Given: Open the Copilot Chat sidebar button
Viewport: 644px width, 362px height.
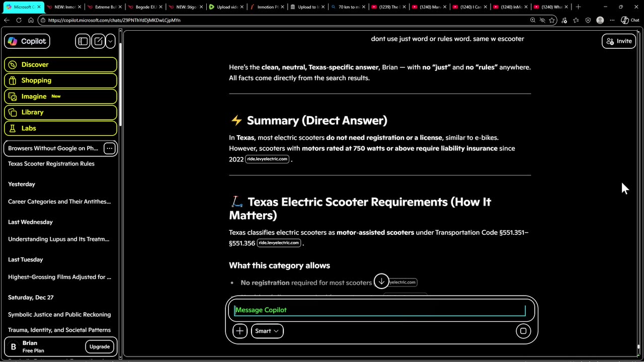Looking at the screenshot, I should pyautogui.click(x=630, y=20).
